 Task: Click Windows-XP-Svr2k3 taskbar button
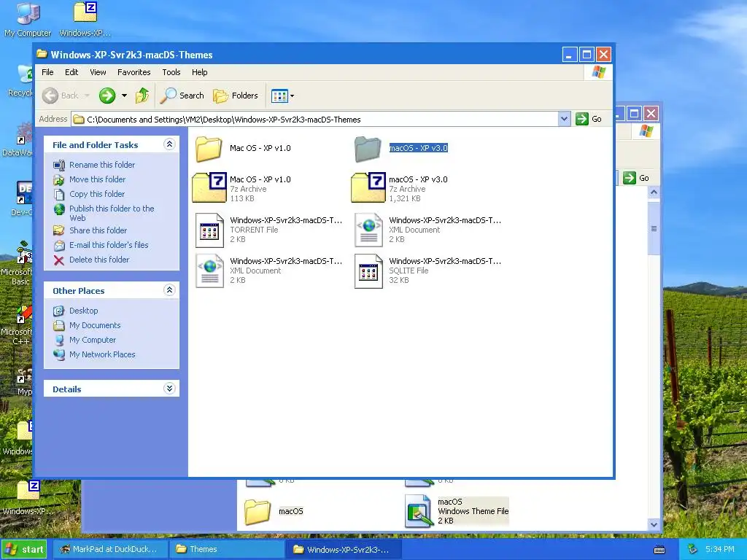[343, 550]
